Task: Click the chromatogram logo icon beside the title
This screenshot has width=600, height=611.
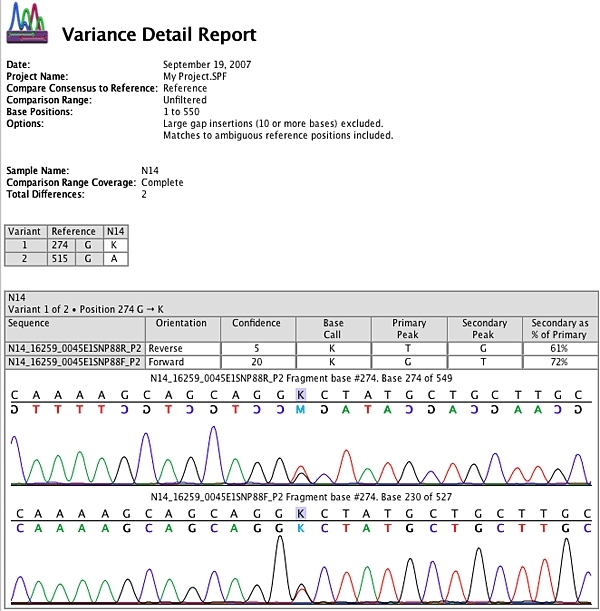Action: point(27,23)
